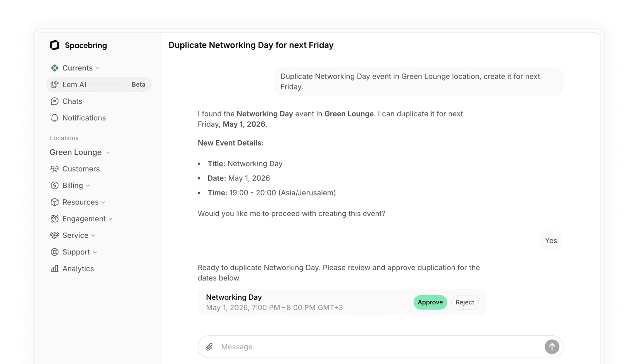Click the Spacebring logo icon
This screenshot has height=364, width=639.
click(55, 45)
